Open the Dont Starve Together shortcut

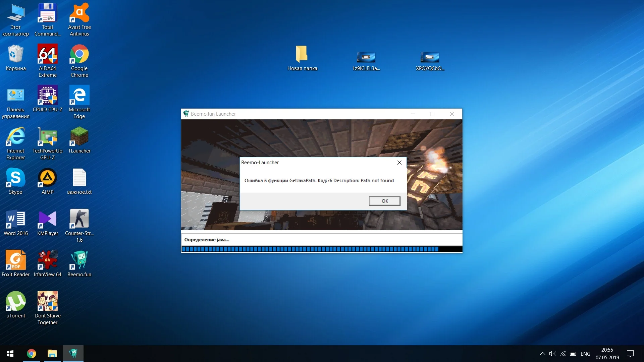47,302
